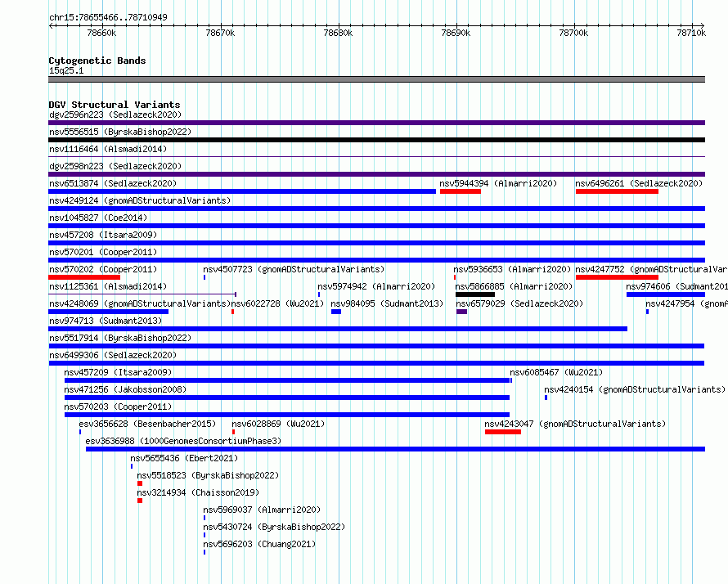Open nsv4507723 (gnomADStructuralVariants) label
This screenshot has width=728, height=584.
294,269
